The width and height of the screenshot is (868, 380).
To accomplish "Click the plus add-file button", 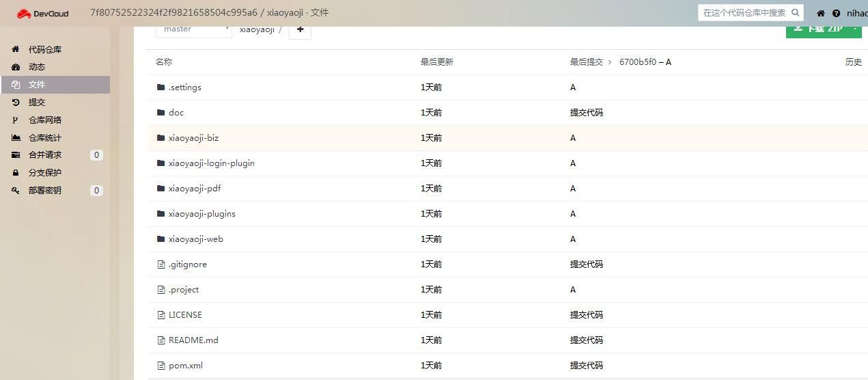I will pos(300,31).
